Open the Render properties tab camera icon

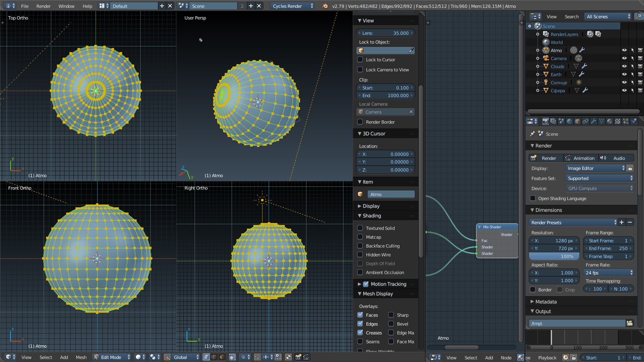click(x=545, y=121)
